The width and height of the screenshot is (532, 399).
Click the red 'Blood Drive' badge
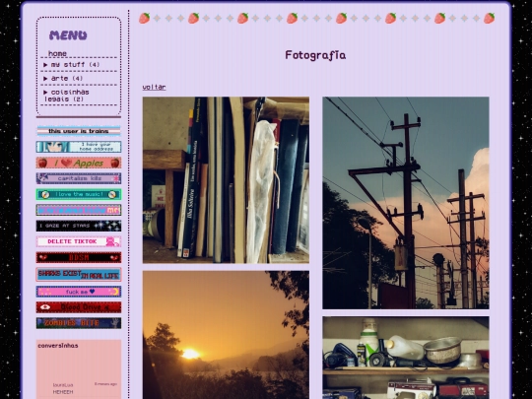tap(79, 307)
